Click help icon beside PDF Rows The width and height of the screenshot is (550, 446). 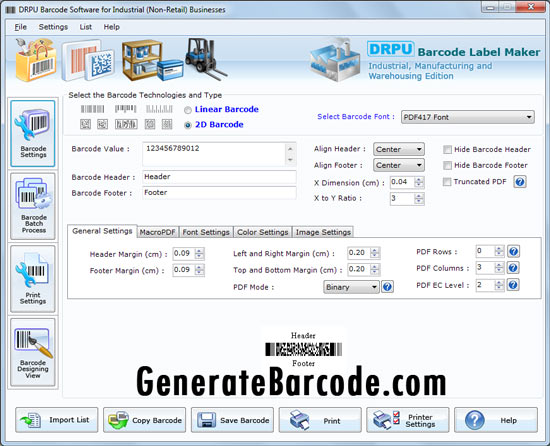[x=513, y=251]
